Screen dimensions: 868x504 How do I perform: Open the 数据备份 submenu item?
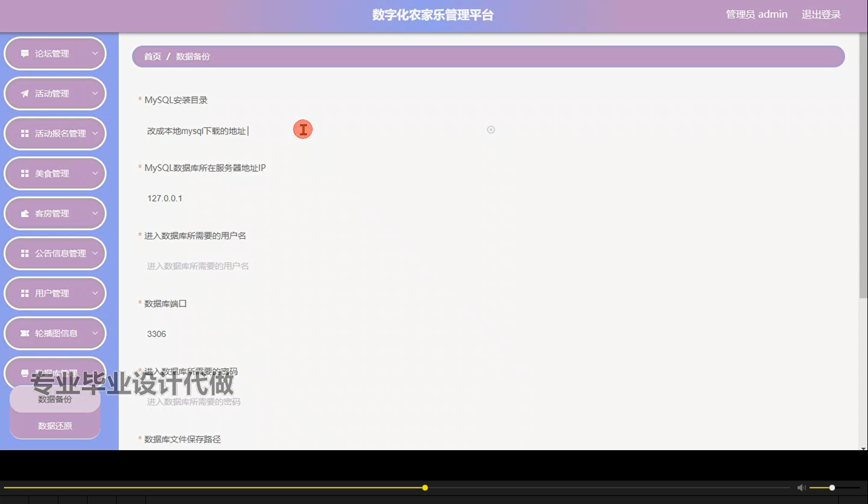point(54,399)
